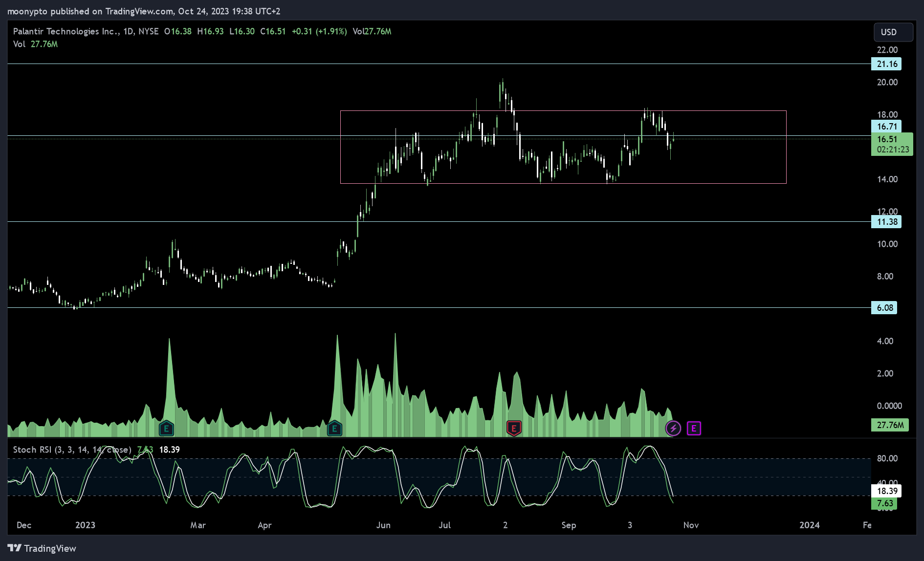Click the 80.00 Stoch RSI axis tick
This screenshot has width=924, height=561.
click(x=887, y=458)
